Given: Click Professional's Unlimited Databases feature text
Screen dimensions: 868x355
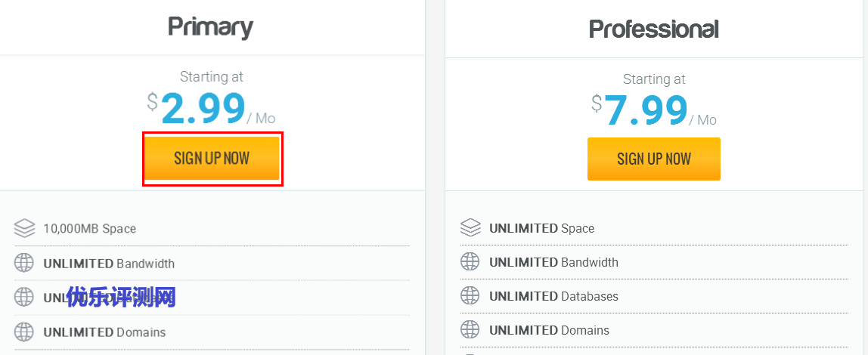Looking at the screenshot, I should pyautogui.click(x=553, y=296).
